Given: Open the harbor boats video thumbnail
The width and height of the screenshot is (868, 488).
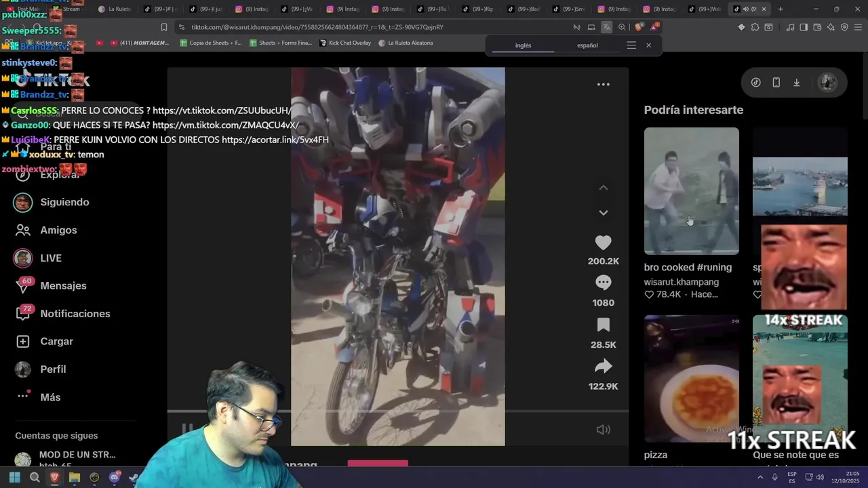Looking at the screenshot, I should point(800,186).
